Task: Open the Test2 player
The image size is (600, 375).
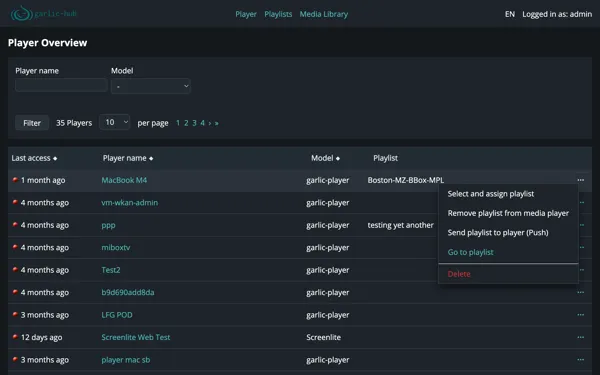Action: [111, 270]
